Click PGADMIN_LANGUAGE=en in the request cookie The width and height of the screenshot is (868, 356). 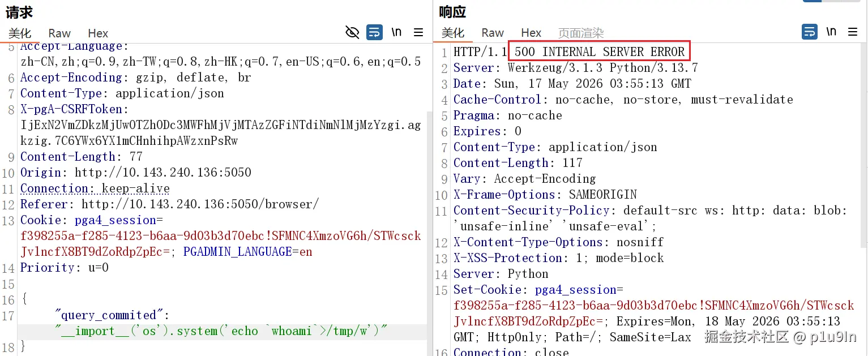coord(247,251)
